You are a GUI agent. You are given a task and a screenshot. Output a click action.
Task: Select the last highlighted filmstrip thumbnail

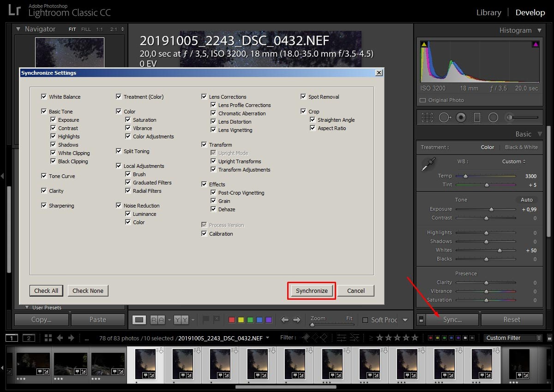(482, 364)
